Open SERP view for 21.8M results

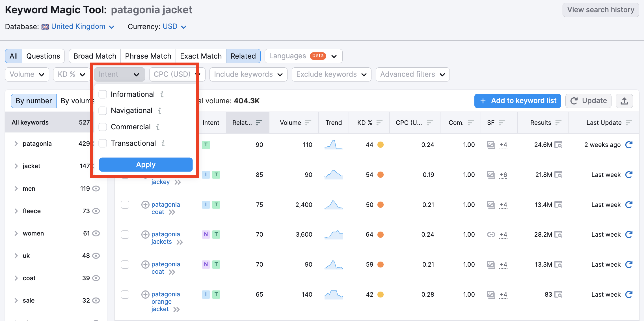tap(558, 175)
